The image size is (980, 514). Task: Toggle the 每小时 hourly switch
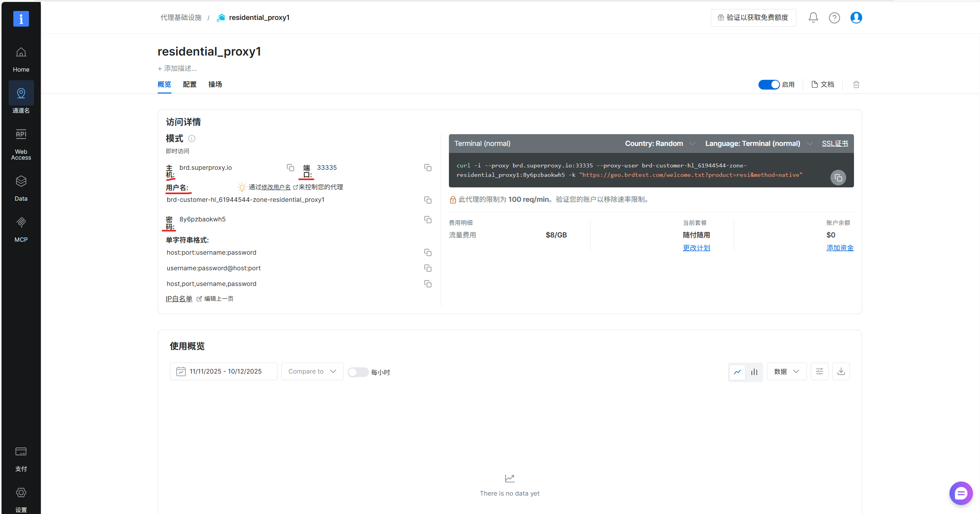click(358, 372)
